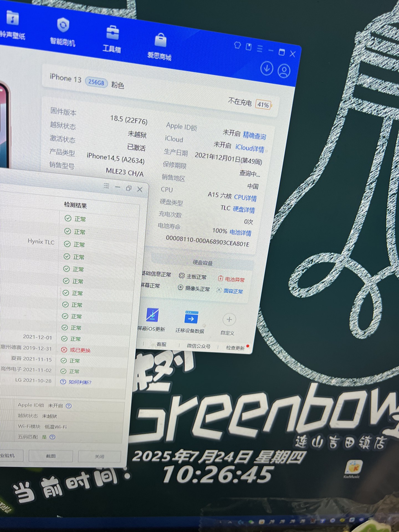Screen dimensions: 399x532
Task: Click the production date 2021年12月01日(第49周)
Action: pos(229,158)
